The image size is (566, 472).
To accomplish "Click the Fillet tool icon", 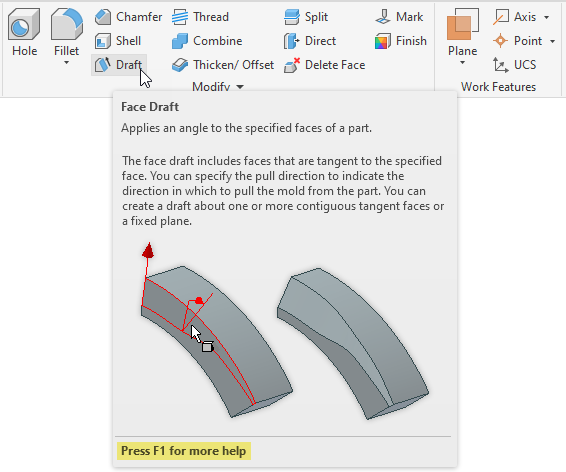I will [x=67, y=25].
